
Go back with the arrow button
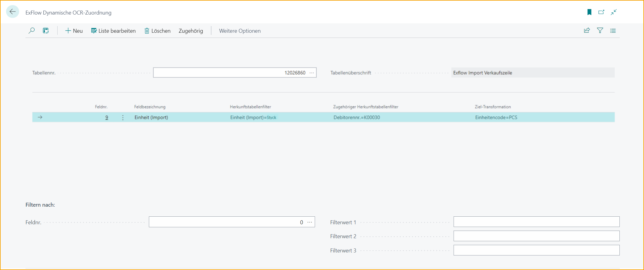tap(13, 12)
